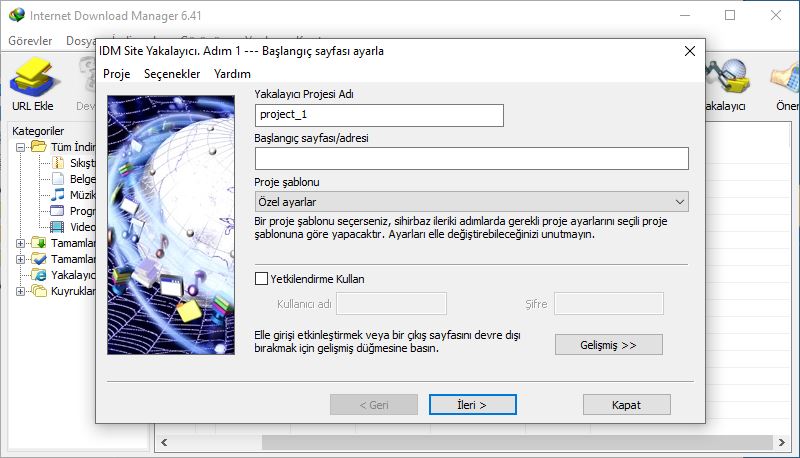The image size is (800, 458).
Task: Click the second Tamamlanan checkmark folder icon
Action: click(39, 259)
